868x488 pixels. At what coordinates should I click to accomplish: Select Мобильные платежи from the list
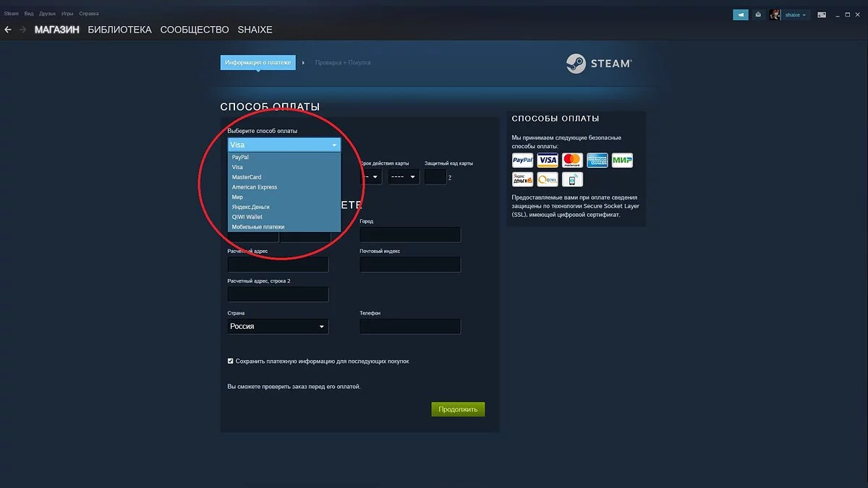click(284, 227)
